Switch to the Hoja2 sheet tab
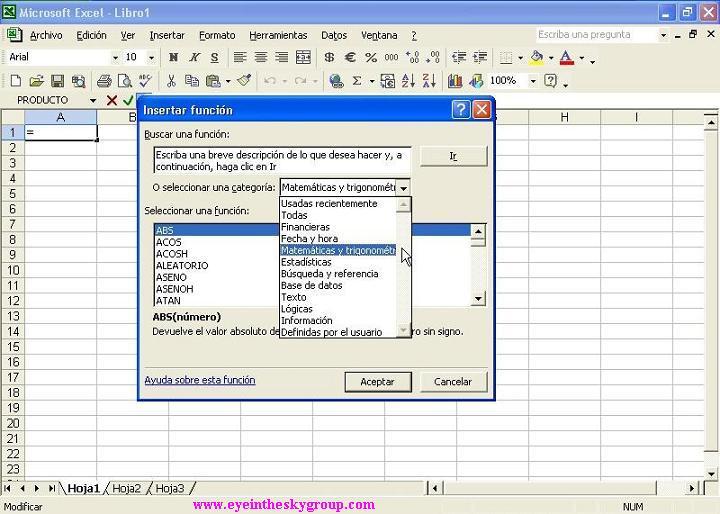The image size is (720, 514). pos(126,488)
